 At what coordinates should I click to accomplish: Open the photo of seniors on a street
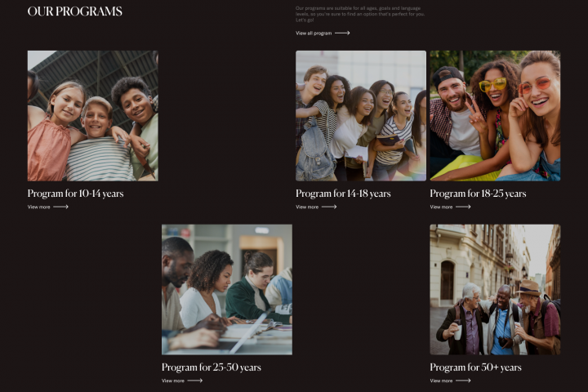[x=495, y=290]
